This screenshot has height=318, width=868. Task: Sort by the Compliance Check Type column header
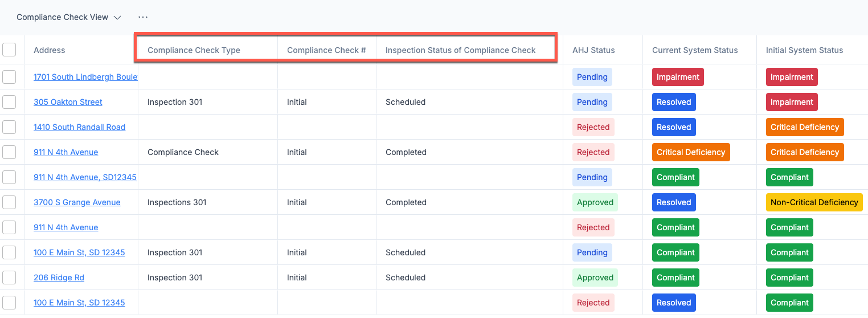pos(194,50)
